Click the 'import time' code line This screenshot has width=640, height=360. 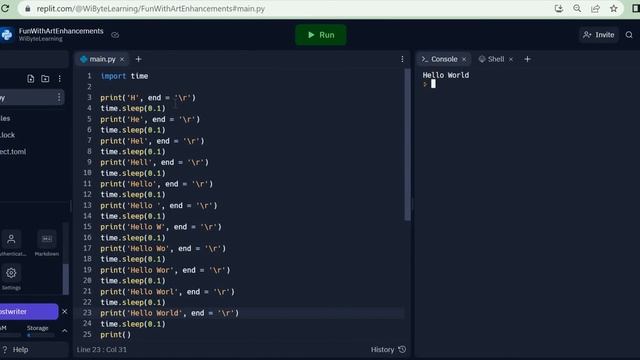tap(124, 76)
